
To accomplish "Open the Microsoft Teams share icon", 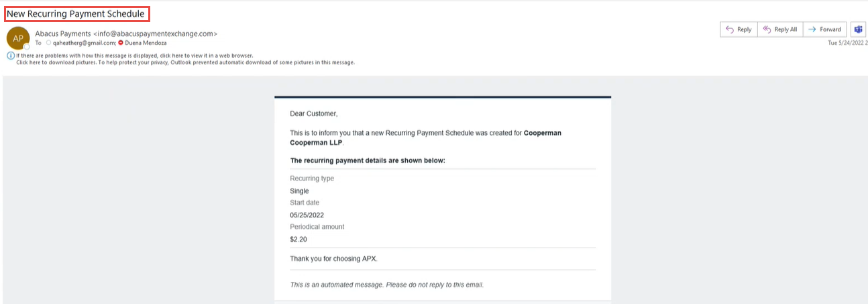I will coord(858,30).
